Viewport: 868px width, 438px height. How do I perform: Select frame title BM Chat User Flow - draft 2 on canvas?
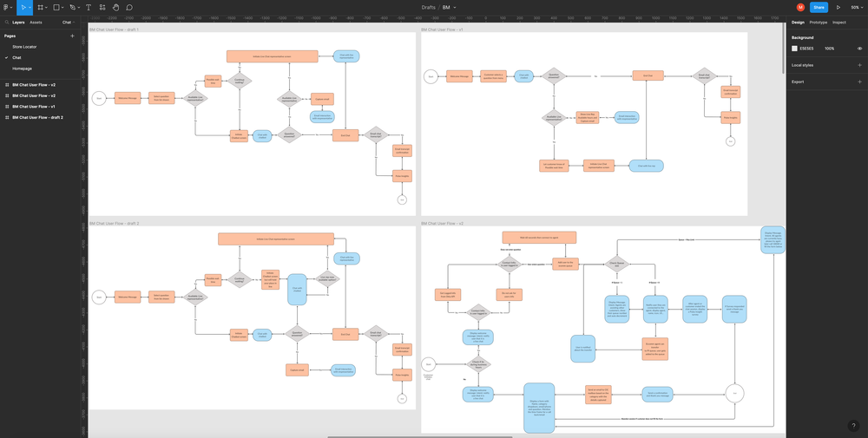[114, 224]
